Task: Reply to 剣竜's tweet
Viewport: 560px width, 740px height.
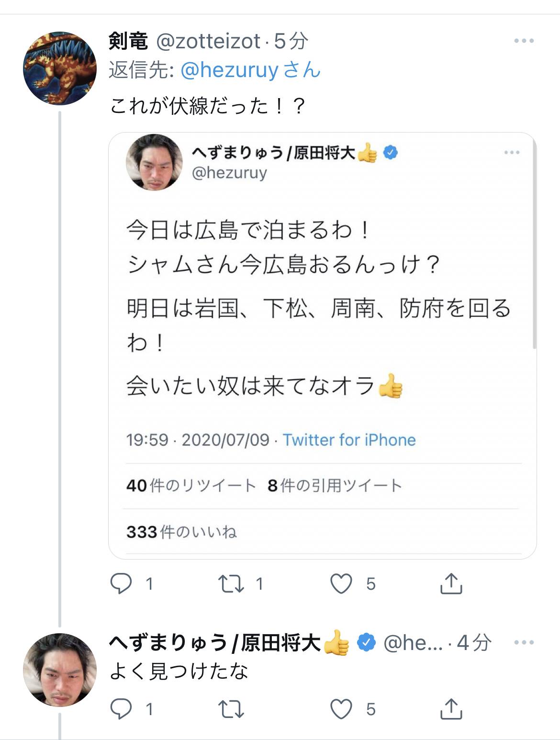Action: click(122, 583)
